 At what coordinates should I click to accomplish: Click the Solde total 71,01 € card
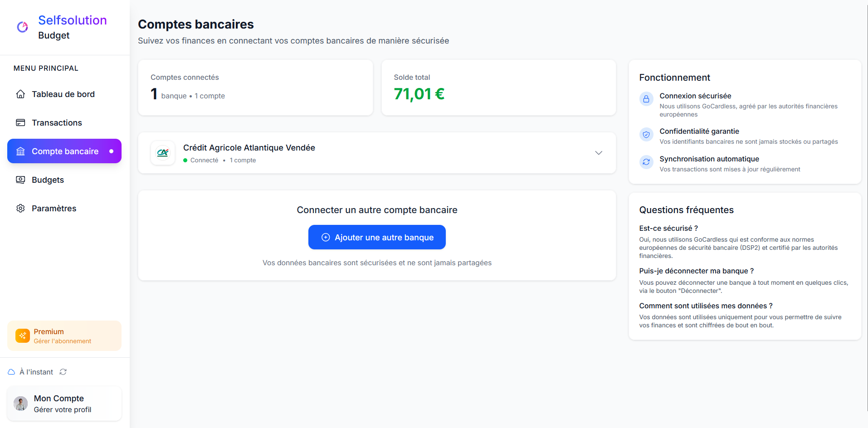(498, 88)
